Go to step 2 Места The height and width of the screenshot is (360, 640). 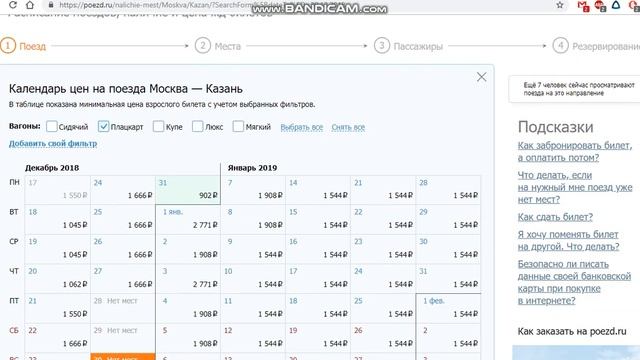[x=218, y=46]
